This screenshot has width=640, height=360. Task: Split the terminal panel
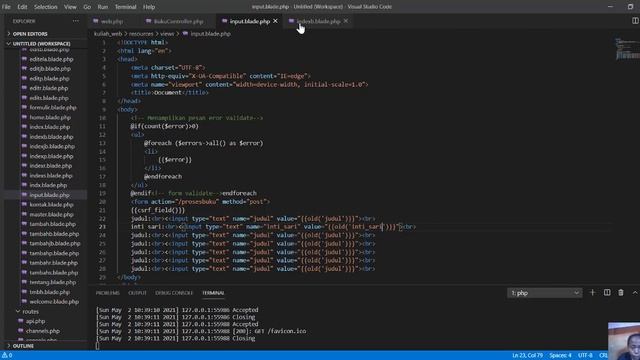click(x=607, y=293)
